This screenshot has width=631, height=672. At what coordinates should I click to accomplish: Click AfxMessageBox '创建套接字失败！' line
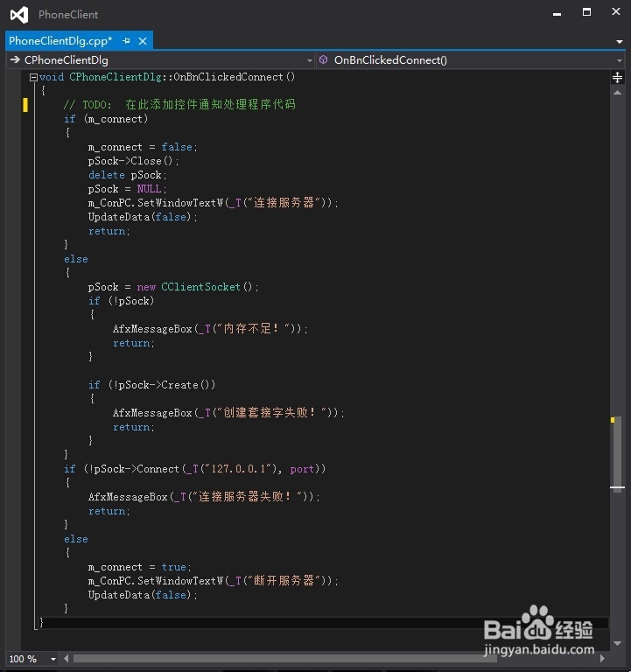pyautogui.click(x=228, y=413)
